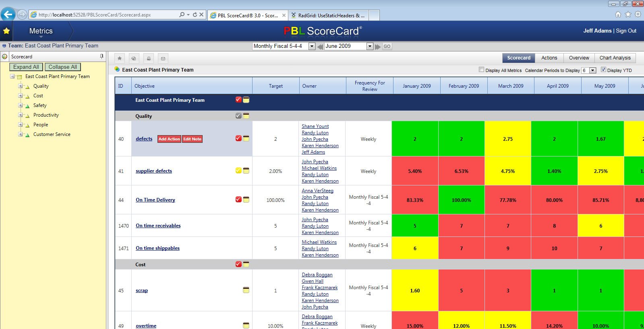Open the On time receivables metric link
This screenshot has height=329, width=644.
(x=158, y=226)
